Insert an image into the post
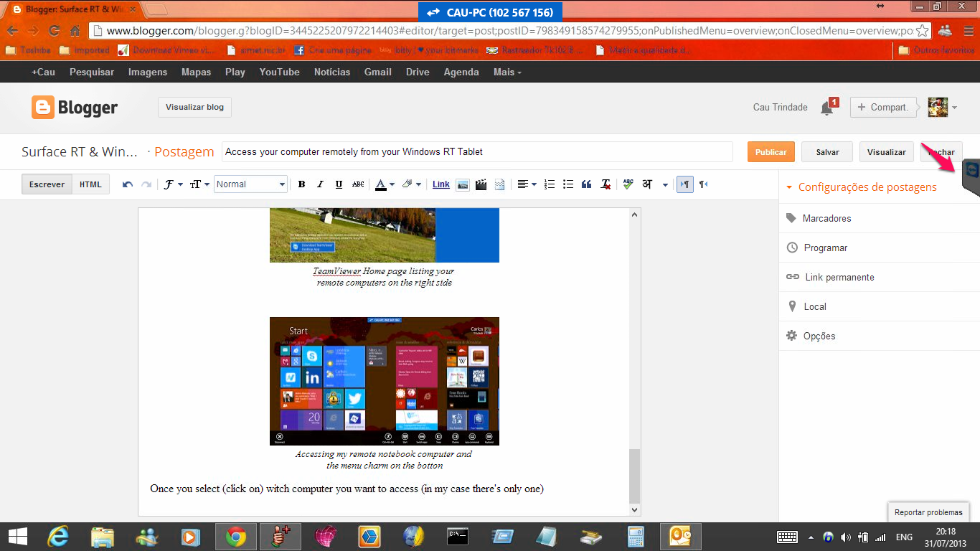This screenshot has width=980, height=551. [x=463, y=184]
